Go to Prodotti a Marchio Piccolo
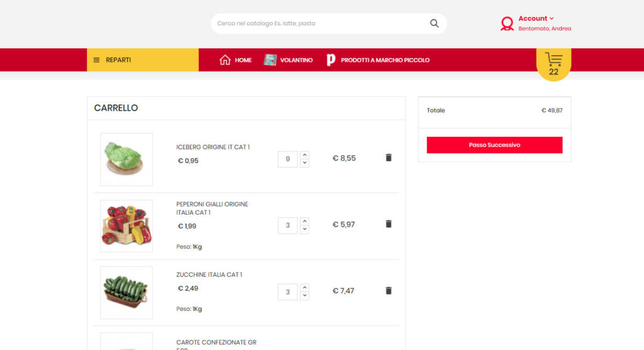644x350 pixels. click(x=385, y=60)
